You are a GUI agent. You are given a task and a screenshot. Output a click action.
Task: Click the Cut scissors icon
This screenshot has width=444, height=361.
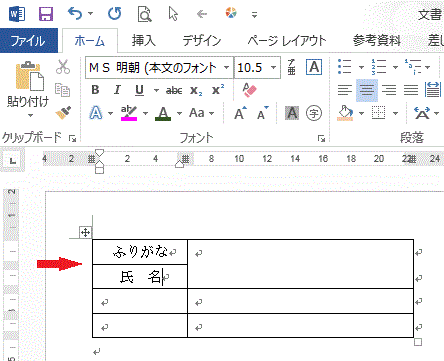tap(63, 67)
